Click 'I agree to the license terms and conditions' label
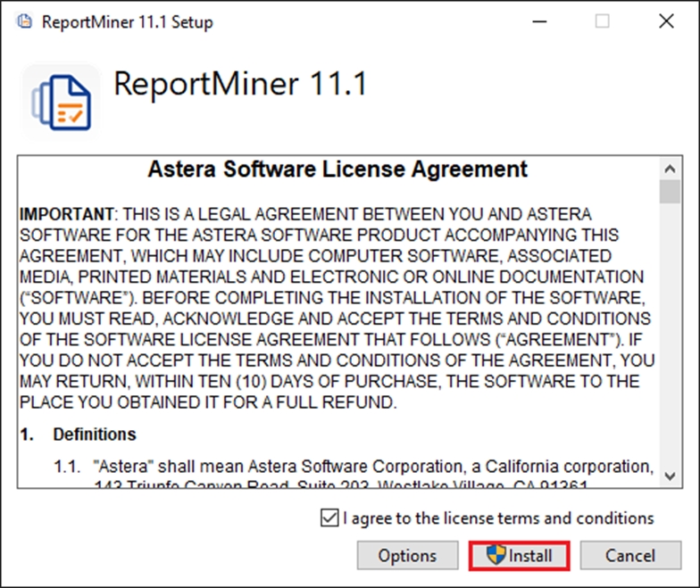 tap(498, 518)
